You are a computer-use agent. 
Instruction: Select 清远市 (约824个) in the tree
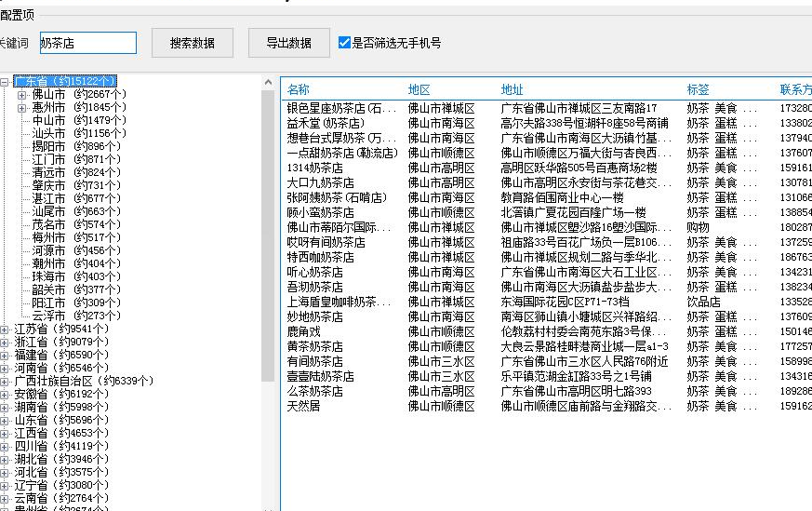pyautogui.click(x=76, y=172)
